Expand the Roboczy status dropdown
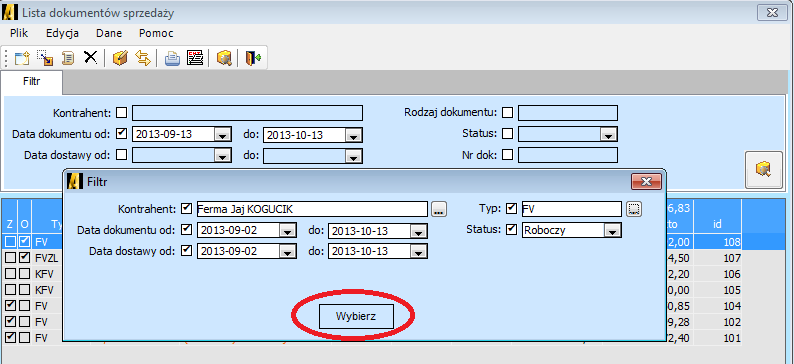This screenshot has width=794, height=364. (612, 230)
